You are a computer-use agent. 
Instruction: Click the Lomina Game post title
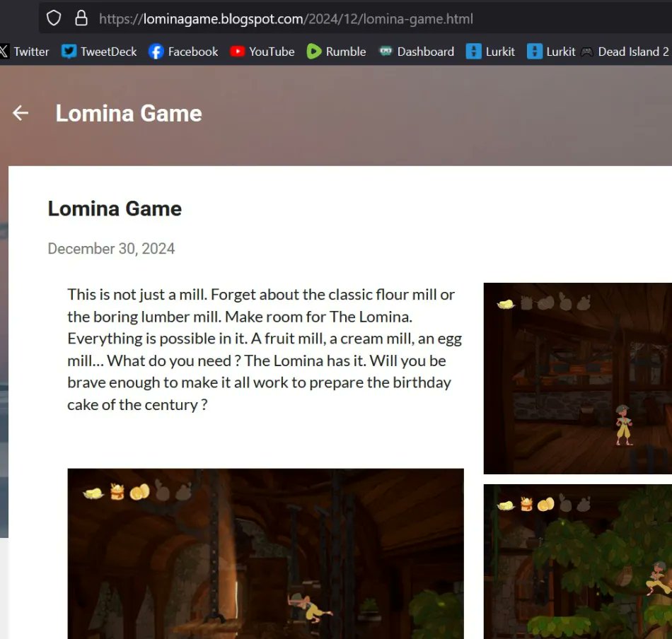pos(115,209)
